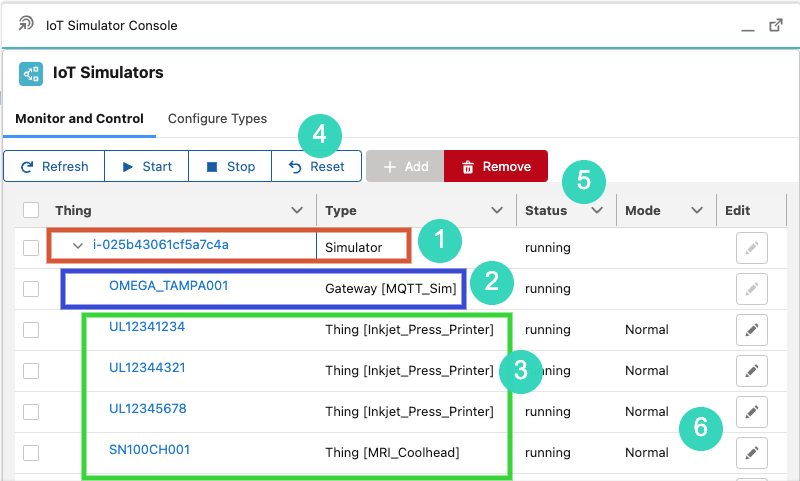Screen dimensions: 800x481
Task: Check the OMEGA_TAMPA001 row checkbox
Action: (x=31, y=289)
